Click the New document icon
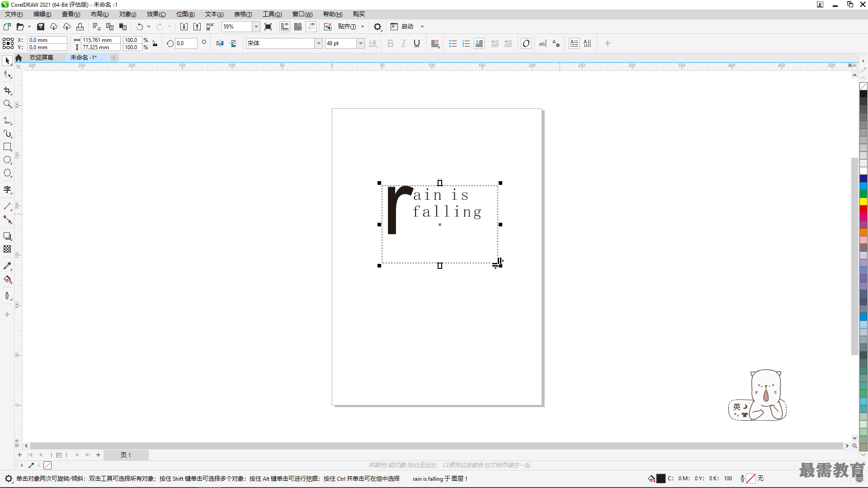Viewport: 868px width, 488px height. click(7, 27)
